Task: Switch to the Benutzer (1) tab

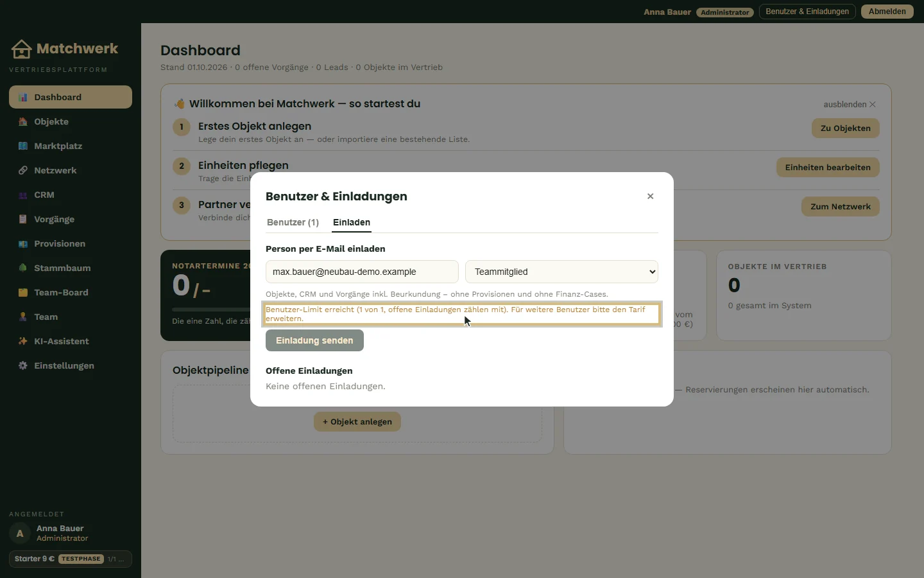Action: 293,222
